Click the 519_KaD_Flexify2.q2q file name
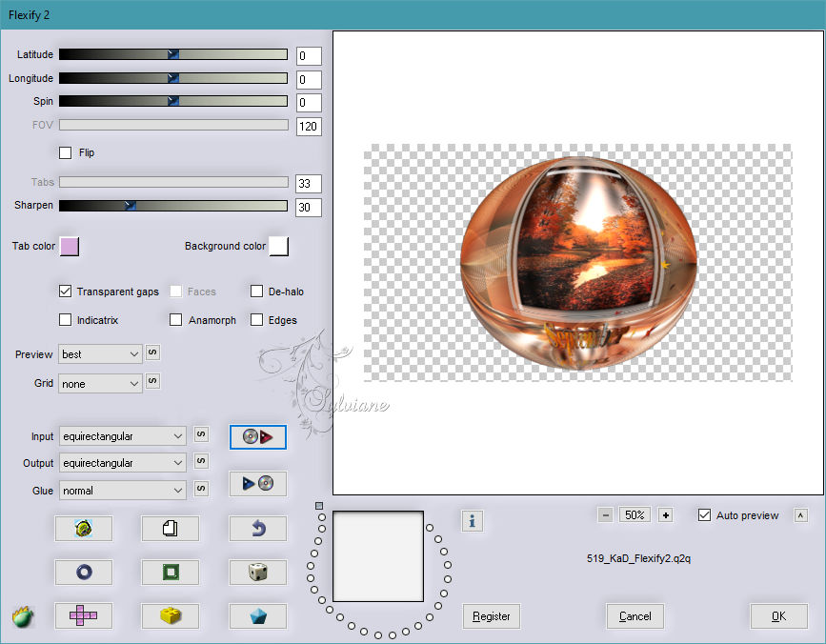Image resolution: width=826 pixels, height=644 pixels. point(638,558)
